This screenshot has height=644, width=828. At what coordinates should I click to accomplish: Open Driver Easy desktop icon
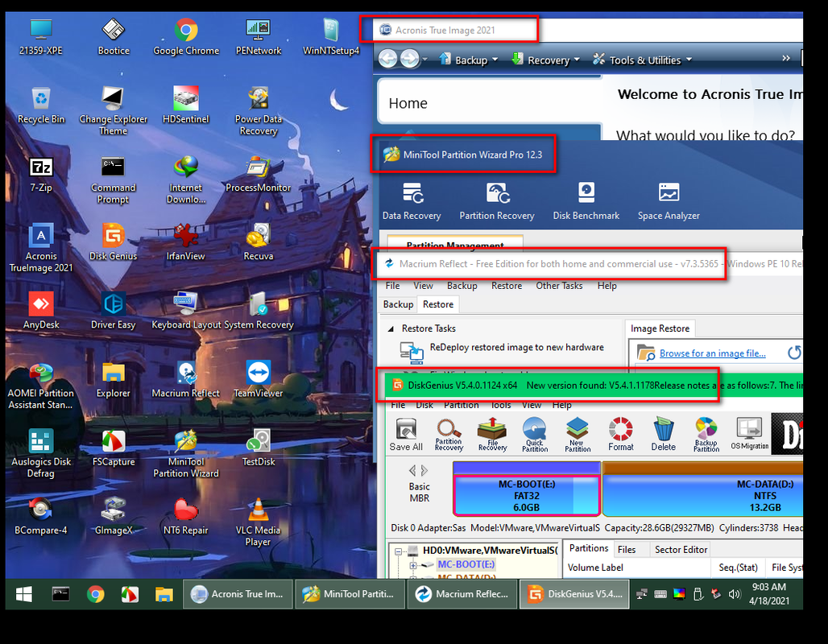(113, 311)
